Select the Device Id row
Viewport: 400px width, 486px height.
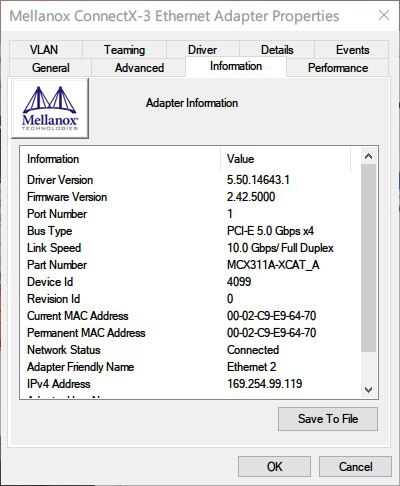[x=190, y=282]
